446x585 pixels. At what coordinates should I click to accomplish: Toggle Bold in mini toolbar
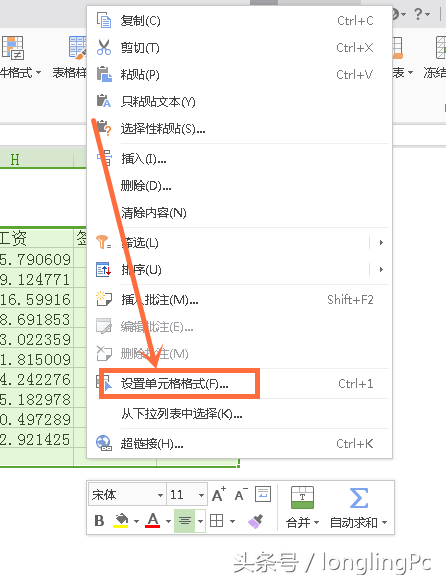click(99, 520)
